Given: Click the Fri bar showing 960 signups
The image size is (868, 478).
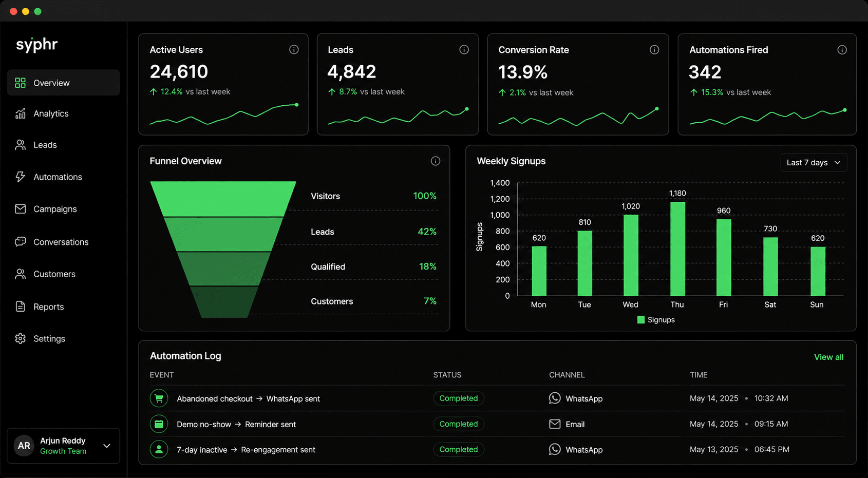Looking at the screenshot, I should 724,258.
